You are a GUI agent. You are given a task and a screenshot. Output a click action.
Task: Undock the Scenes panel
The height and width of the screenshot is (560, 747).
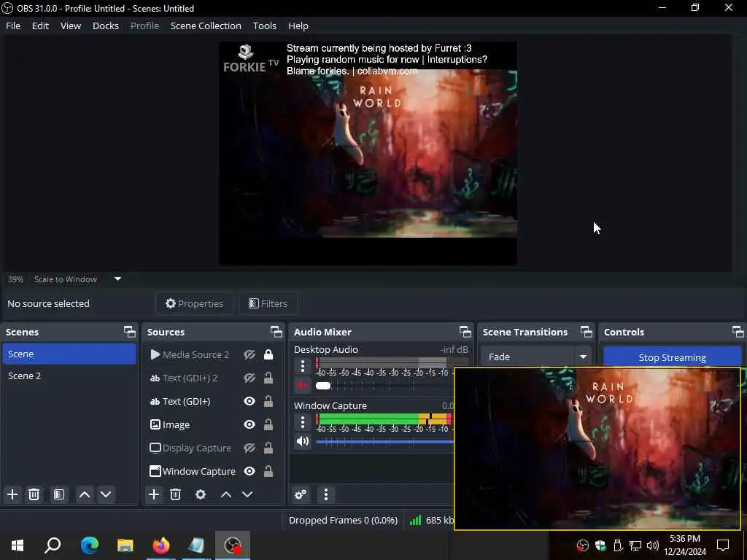point(130,332)
